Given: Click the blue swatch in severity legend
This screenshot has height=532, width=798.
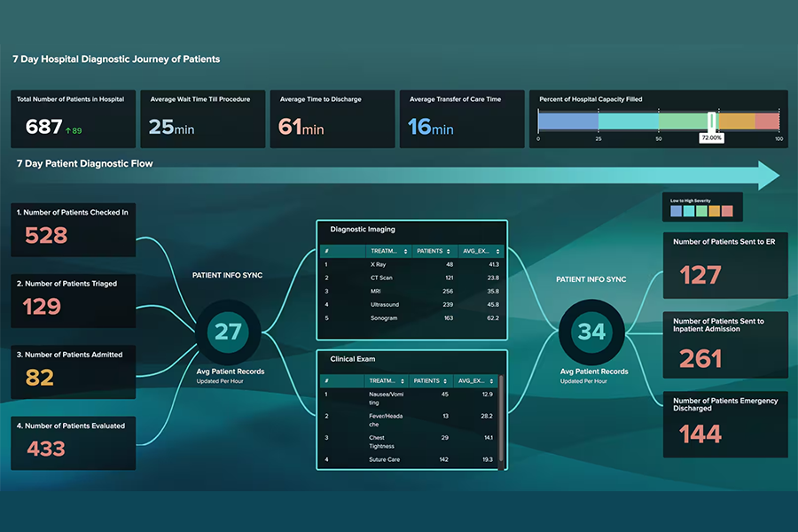Looking at the screenshot, I should click(677, 211).
